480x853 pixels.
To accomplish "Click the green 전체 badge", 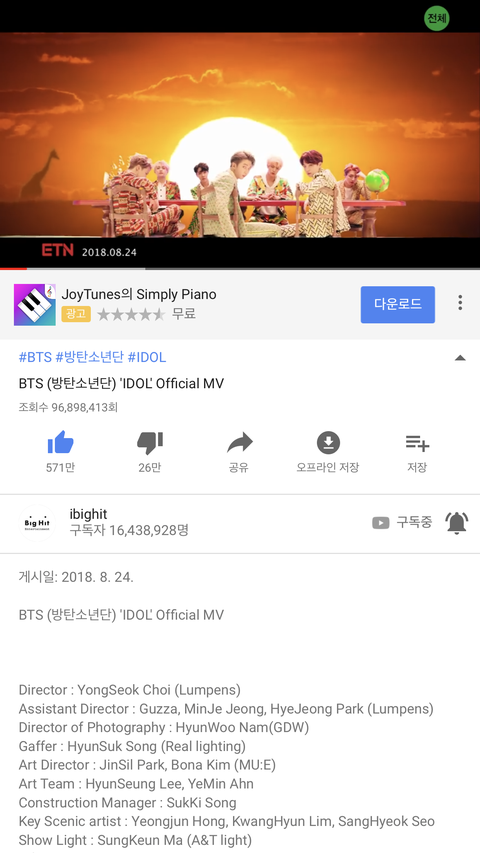I will coord(436,18).
